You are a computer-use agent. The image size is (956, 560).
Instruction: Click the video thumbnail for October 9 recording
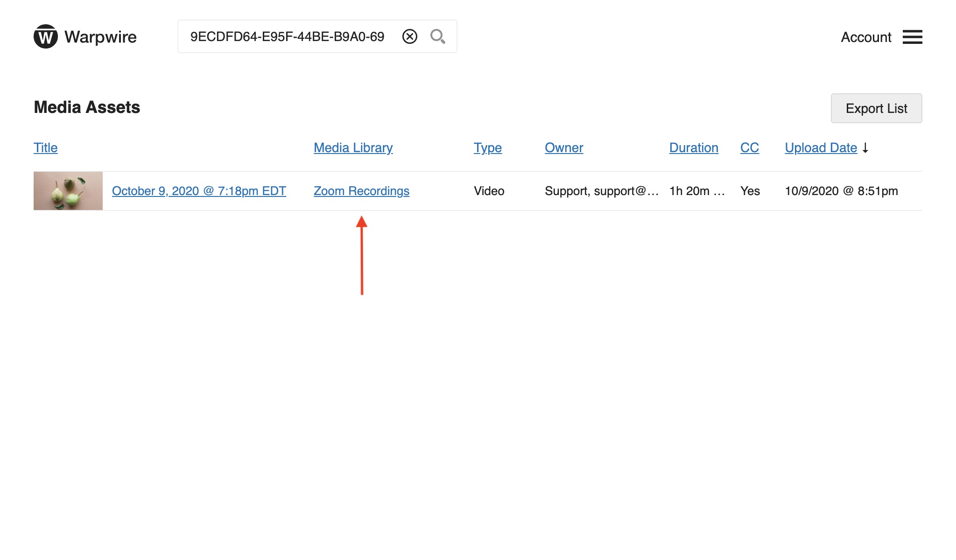click(68, 191)
